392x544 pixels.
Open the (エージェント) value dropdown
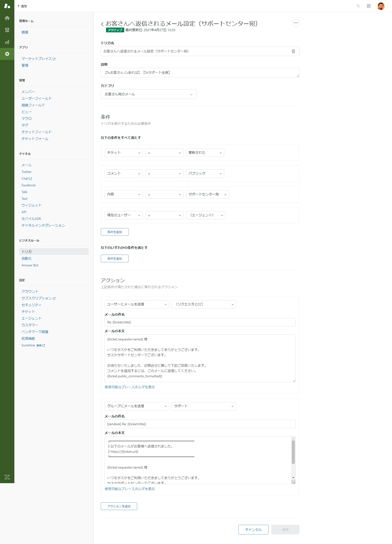pos(206,215)
